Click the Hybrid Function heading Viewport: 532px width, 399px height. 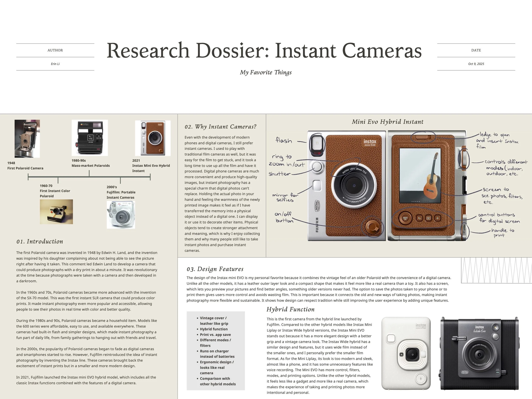coord(290,309)
